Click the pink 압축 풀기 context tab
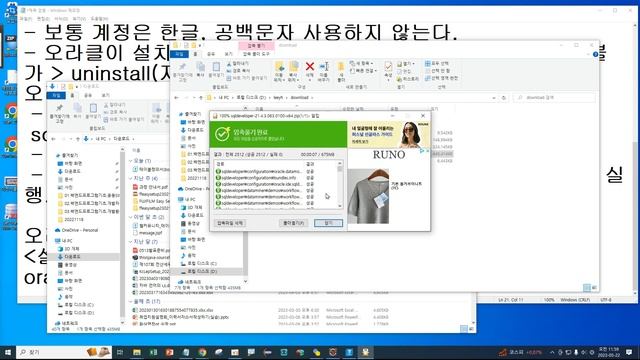This screenshot has height=360, width=640. click(x=256, y=45)
